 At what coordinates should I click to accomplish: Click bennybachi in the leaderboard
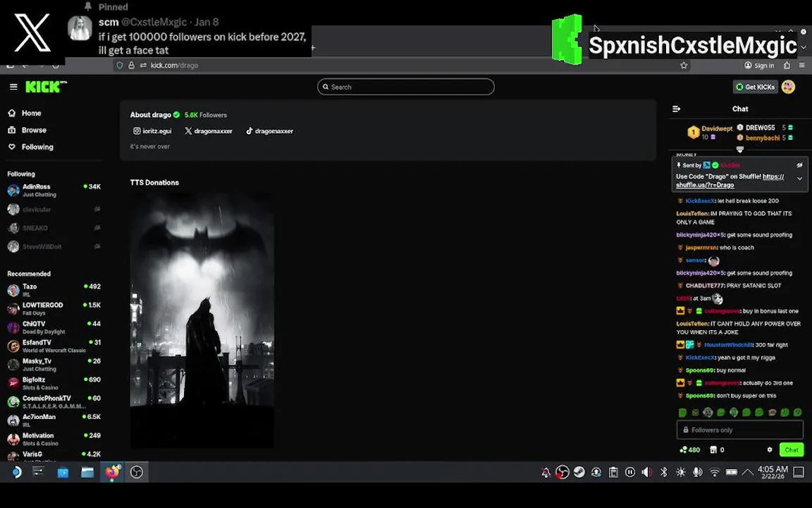(x=762, y=138)
